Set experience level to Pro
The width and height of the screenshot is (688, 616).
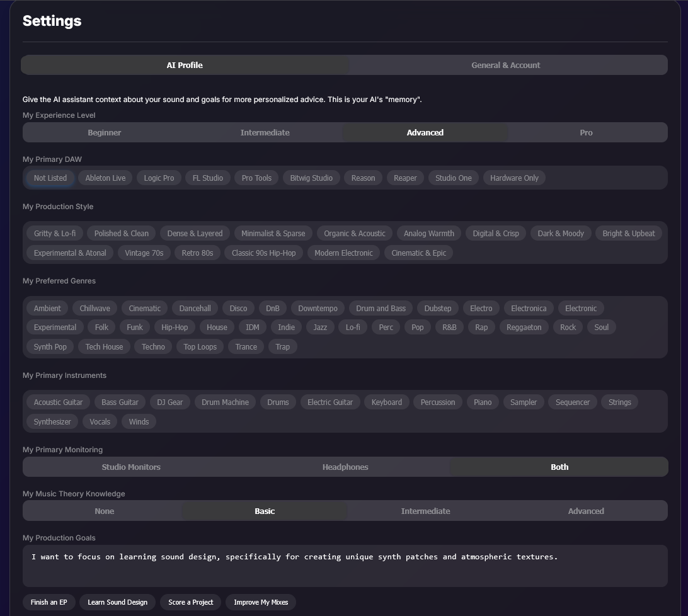[x=586, y=132]
